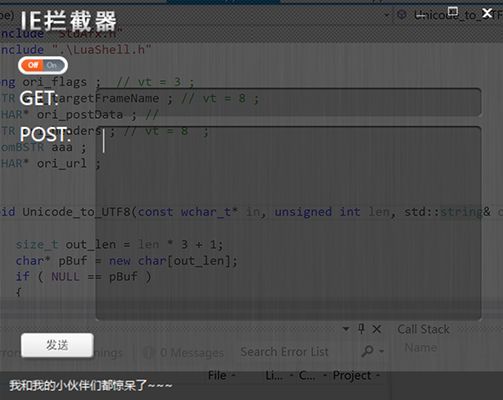Close the Error List panel
Screen dimensions: 503x400
coord(377,329)
